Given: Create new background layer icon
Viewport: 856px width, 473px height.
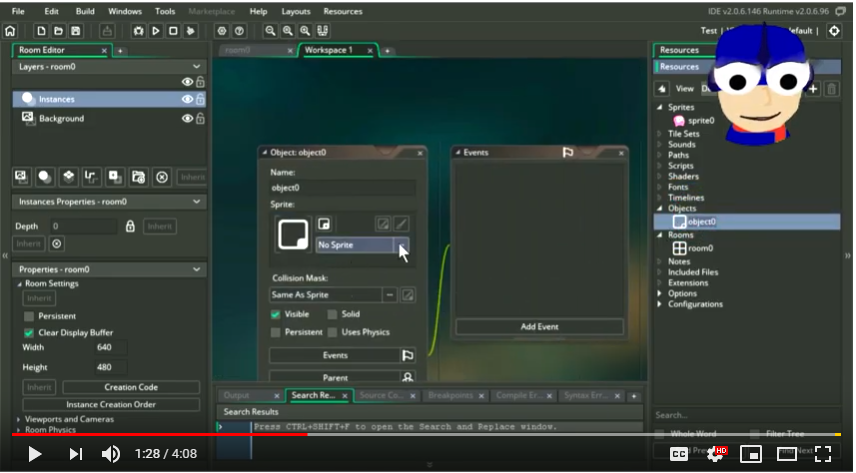Looking at the screenshot, I should point(21,177).
